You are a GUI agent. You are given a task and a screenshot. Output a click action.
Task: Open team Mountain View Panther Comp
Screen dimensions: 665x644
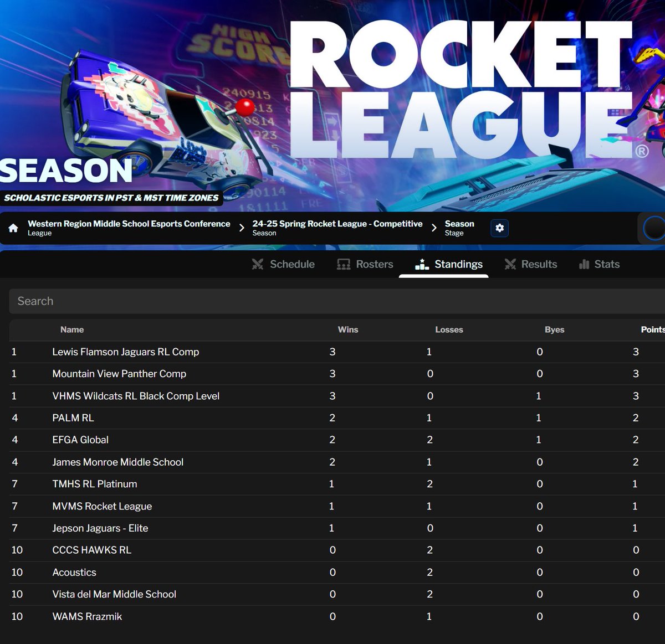tap(119, 374)
